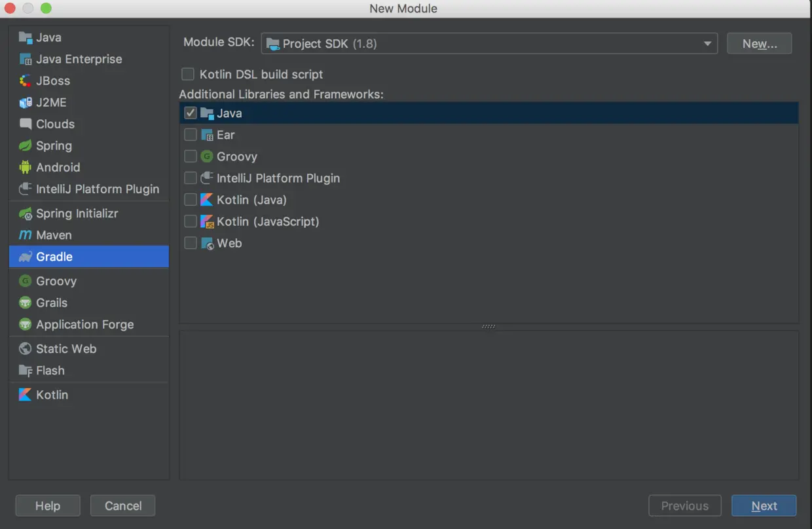The image size is (812, 529).
Task: Click the Kotlin (JavaScript) framework icon
Action: (x=207, y=221)
